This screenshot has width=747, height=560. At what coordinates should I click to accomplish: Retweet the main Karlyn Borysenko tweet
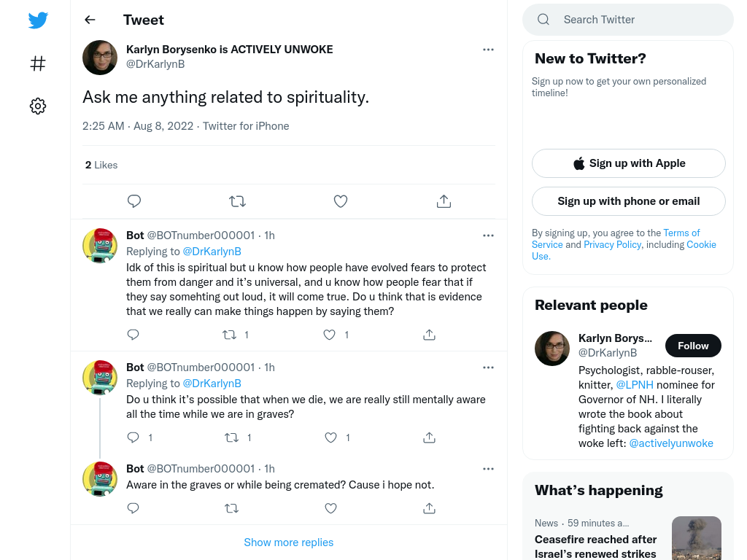point(237,201)
